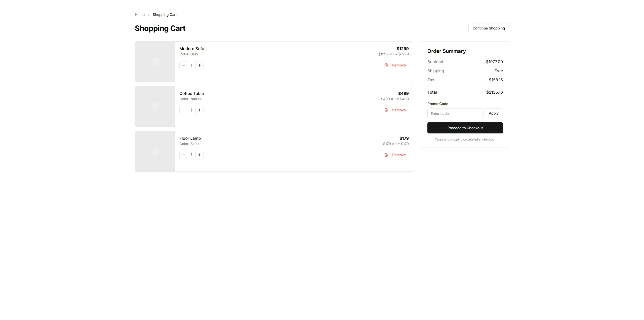Click the Total value $2135.16
Viewport: 644px width, 320px height.
pos(494,92)
